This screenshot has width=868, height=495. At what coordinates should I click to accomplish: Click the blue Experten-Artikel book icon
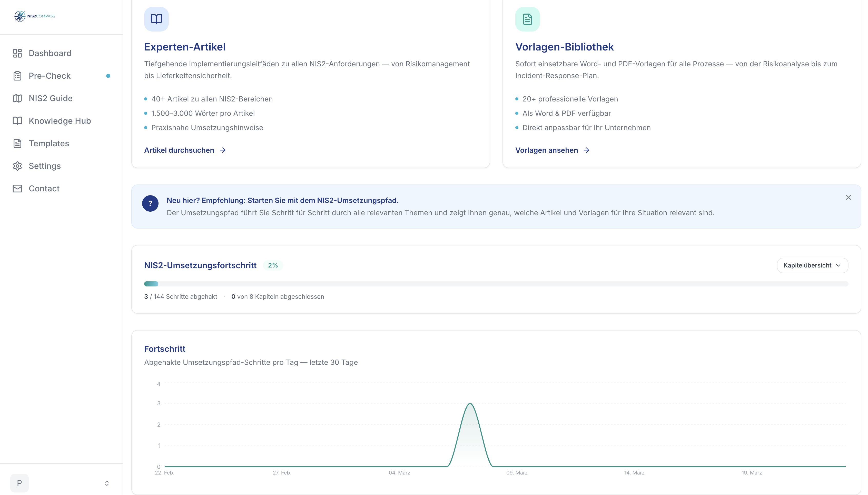(x=156, y=19)
